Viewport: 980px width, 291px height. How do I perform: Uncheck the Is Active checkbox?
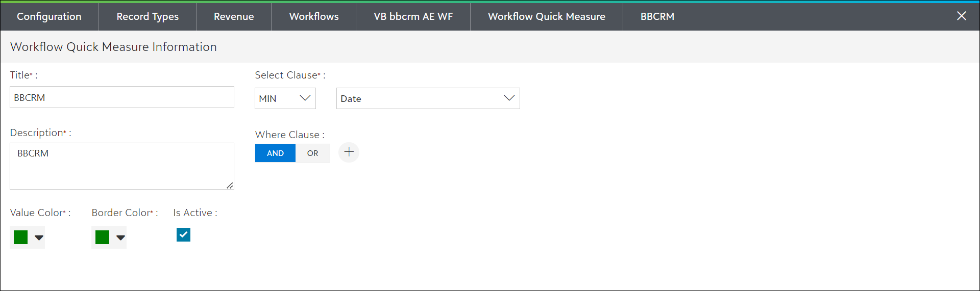click(183, 234)
